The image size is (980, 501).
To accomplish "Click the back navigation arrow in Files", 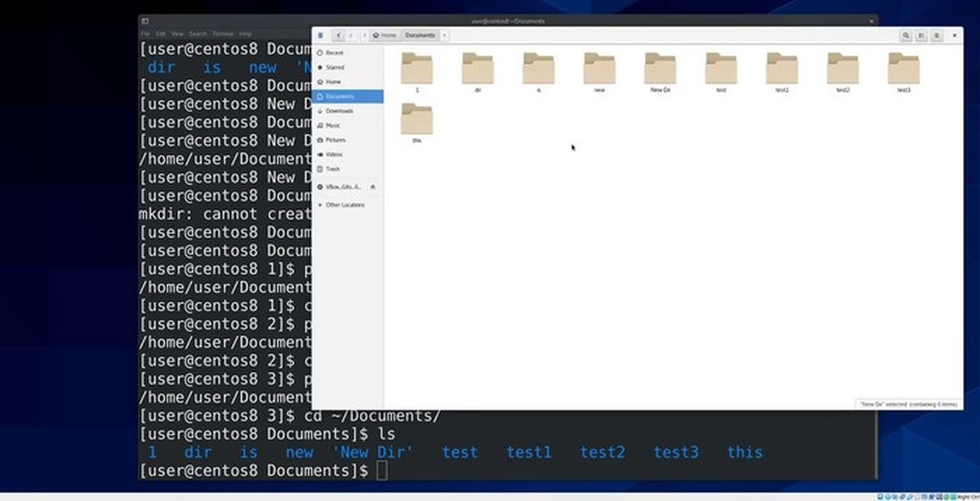I will pos(338,35).
